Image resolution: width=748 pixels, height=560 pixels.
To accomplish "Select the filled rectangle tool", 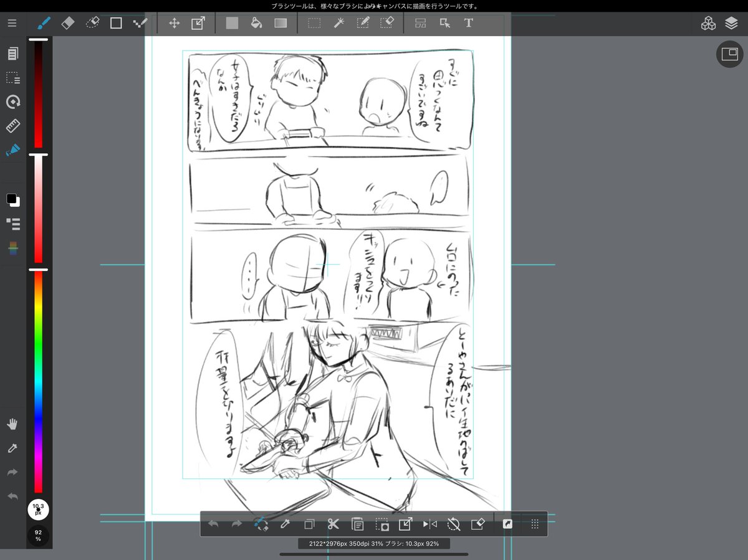I will pos(232,24).
